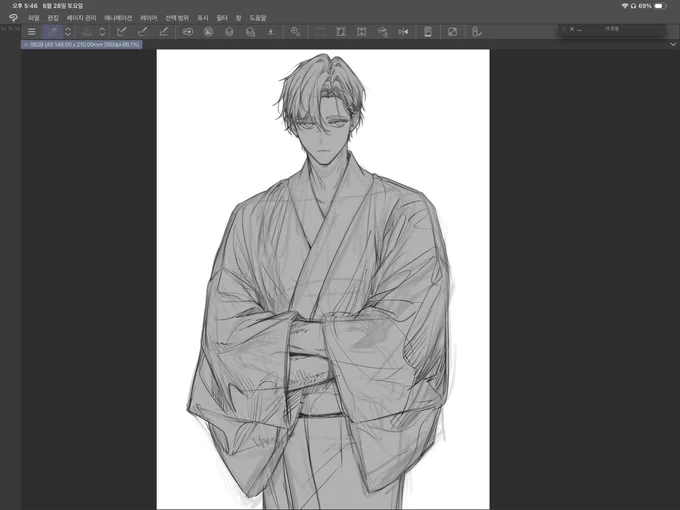680x510 pixels.
Task: Click the flip horizontal mirror icon
Action: pyautogui.click(x=403, y=32)
